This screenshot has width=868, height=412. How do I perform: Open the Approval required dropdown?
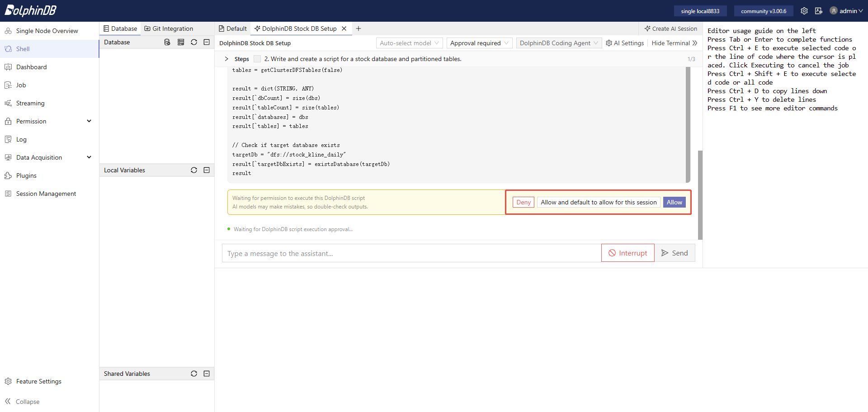click(x=480, y=43)
